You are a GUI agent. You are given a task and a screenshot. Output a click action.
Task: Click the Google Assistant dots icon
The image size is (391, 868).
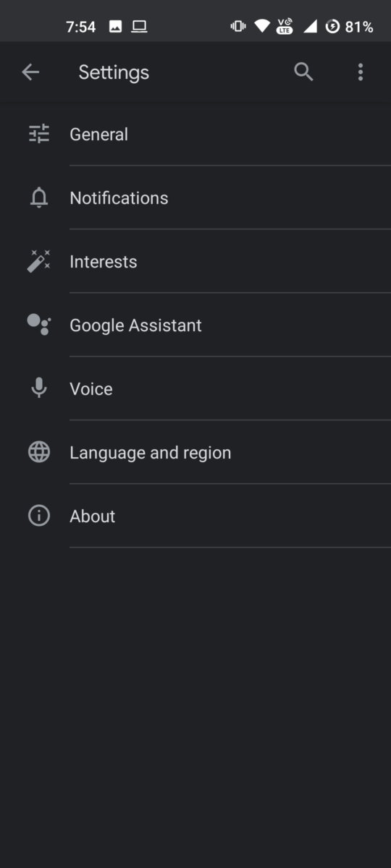click(39, 325)
